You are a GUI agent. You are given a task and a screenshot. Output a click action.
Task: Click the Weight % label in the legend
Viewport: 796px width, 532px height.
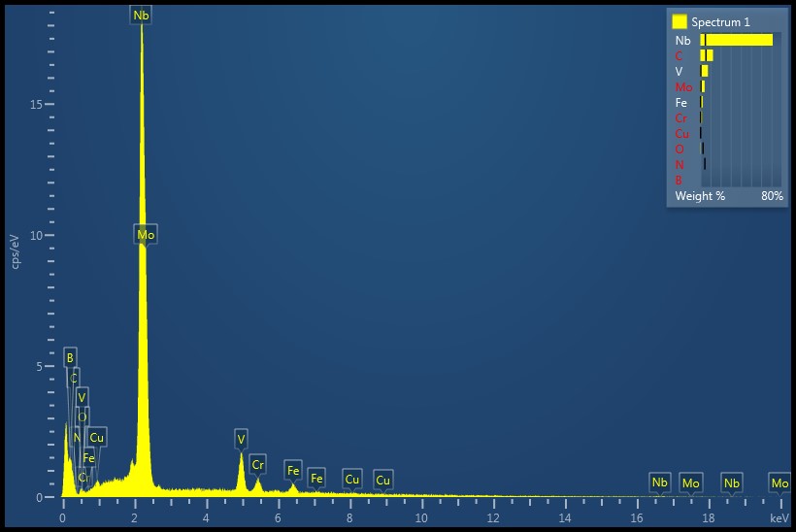700,196
